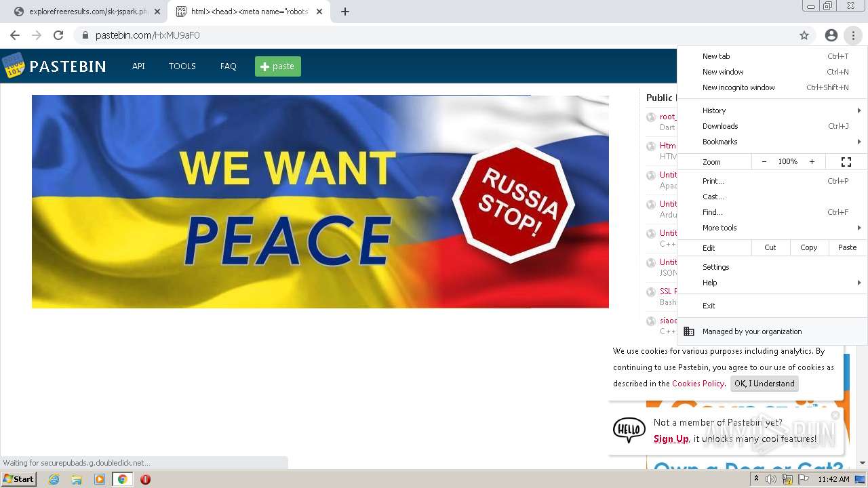The height and width of the screenshot is (488, 868).
Task: Decrease zoom with the minus button
Action: (x=764, y=162)
